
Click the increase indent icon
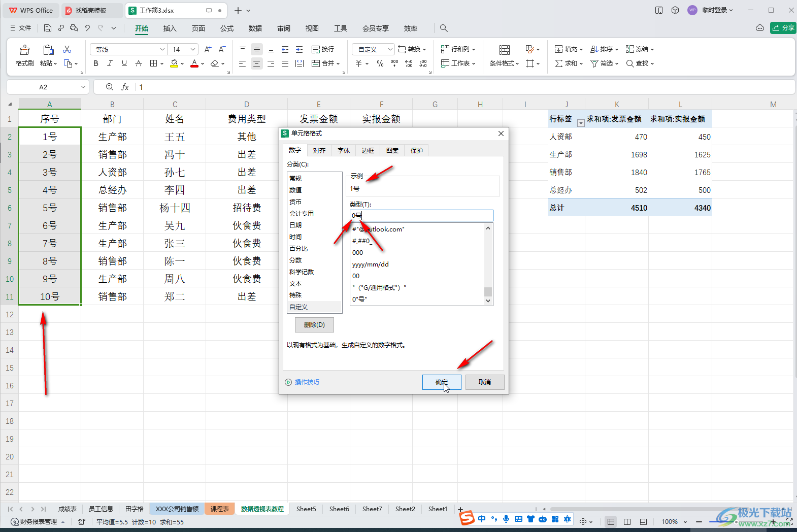[300, 49]
